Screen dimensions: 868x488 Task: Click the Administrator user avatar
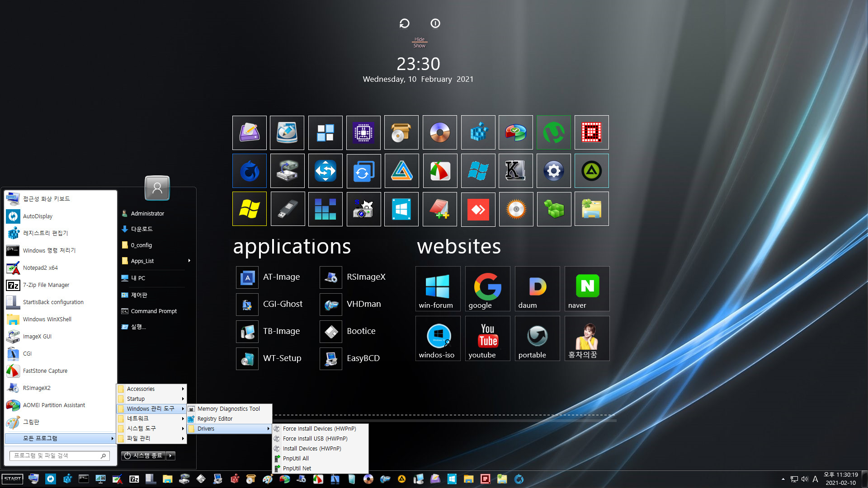157,188
